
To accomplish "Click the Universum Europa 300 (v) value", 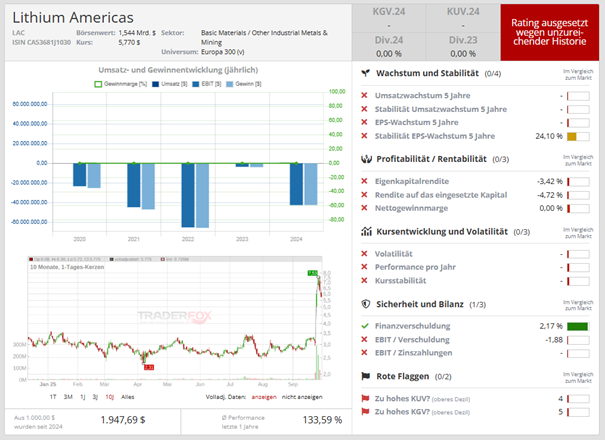I will coord(223,52).
